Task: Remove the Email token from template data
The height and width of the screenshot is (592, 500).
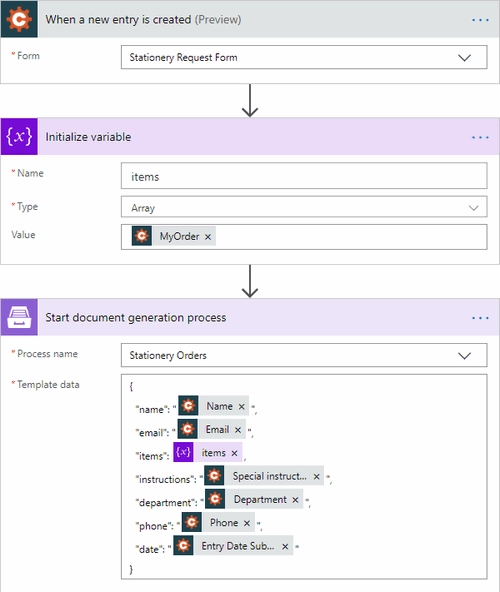Action: point(238,430)
